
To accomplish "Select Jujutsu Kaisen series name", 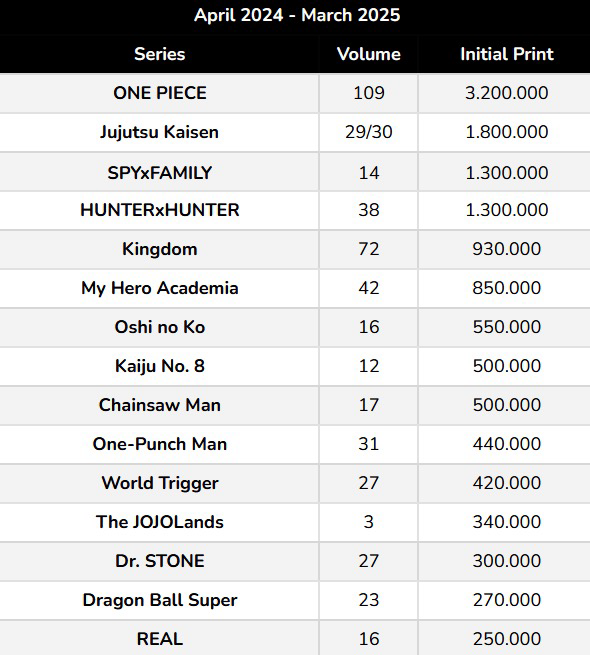I will (160, 132).
